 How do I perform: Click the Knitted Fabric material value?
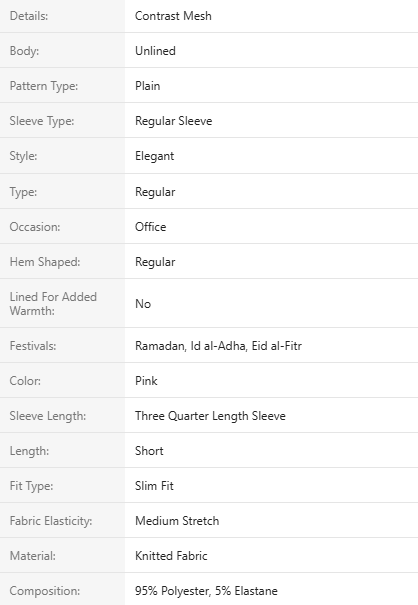(x=171, y=556)
